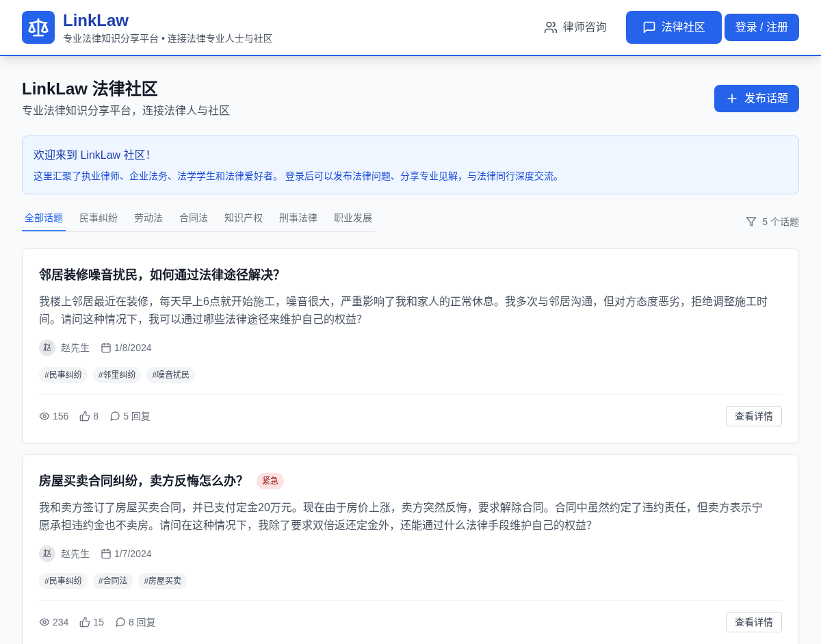Click the LinkLaw scales logo icon
The width and height of the screenshot is (821, 644).
(x=38, y=27)
